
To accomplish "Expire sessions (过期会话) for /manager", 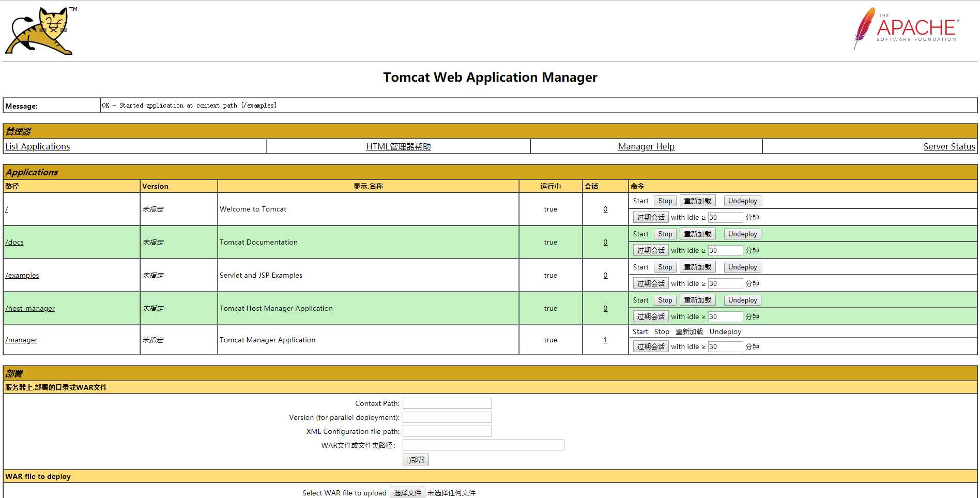I will click(x=651, y=346).
